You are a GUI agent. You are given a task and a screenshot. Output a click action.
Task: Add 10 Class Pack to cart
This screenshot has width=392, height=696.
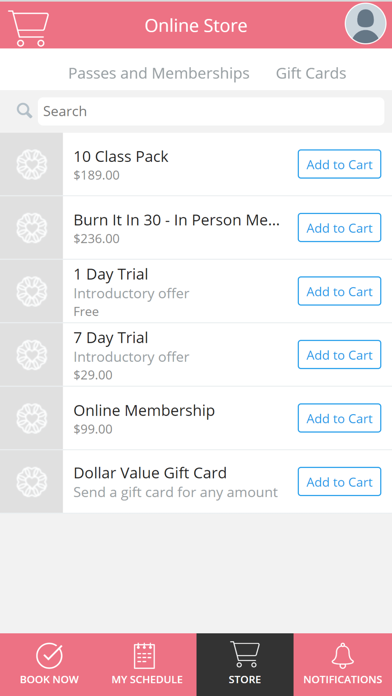pyautogui.click(x=339, y=164)
